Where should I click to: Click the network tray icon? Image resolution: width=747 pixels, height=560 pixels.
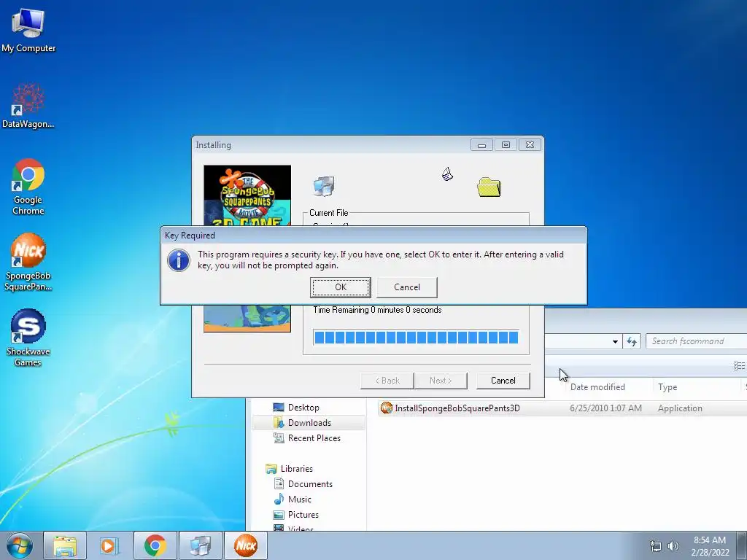656,546
